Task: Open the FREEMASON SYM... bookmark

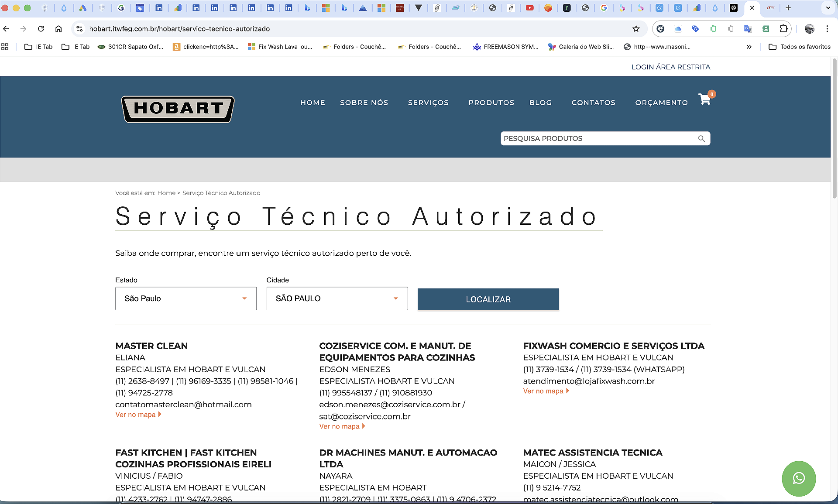Action: 506,47
